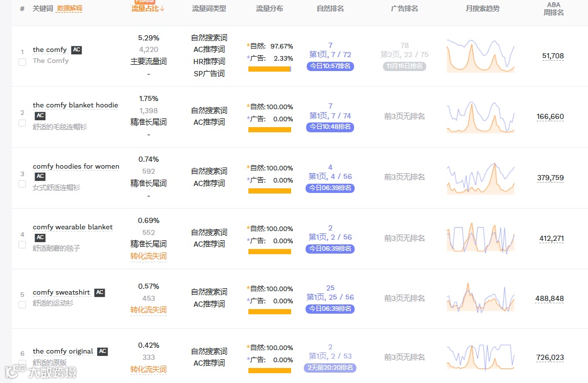Click ABA rank value 412,271
The width and height of the screenshot is (588, 383).
click(551, 239)
